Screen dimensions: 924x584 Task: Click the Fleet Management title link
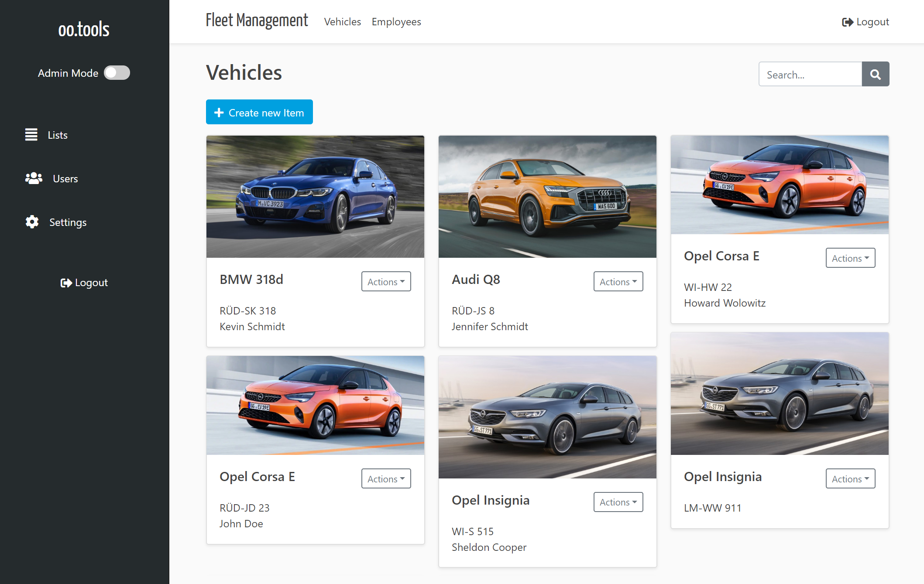tap(257, 20)
